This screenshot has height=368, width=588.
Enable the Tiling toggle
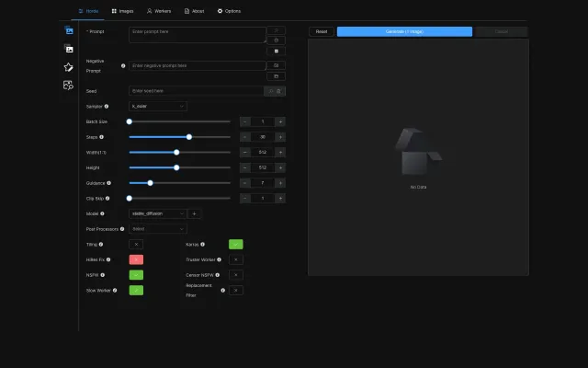(x=136, y=244)
